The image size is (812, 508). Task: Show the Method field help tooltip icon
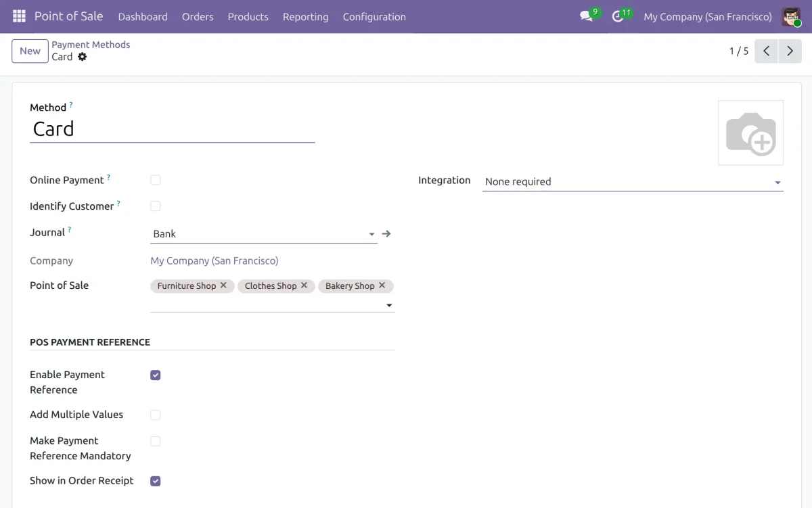tap(71, 105)
